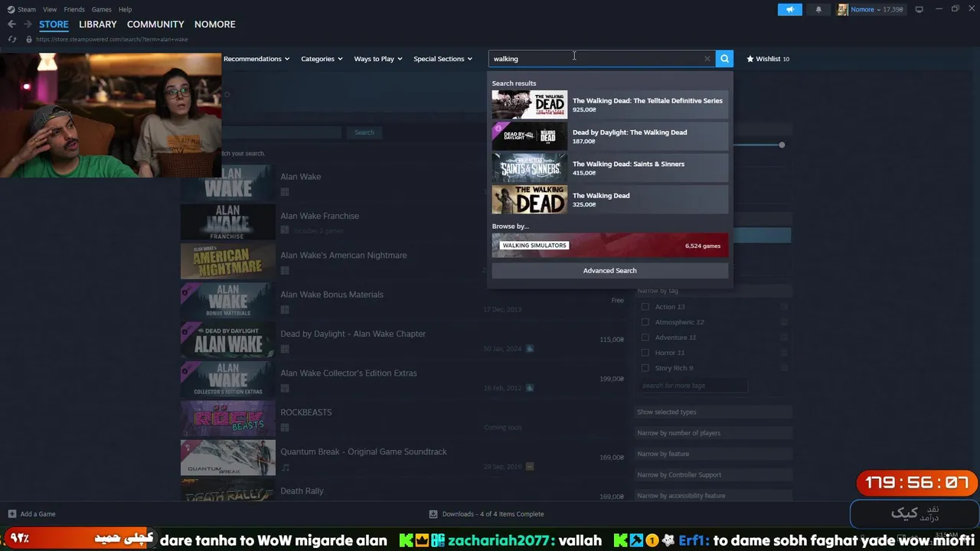
Task: Open The Walking Dead game thumbnail
Action: [x=530, y=199]
